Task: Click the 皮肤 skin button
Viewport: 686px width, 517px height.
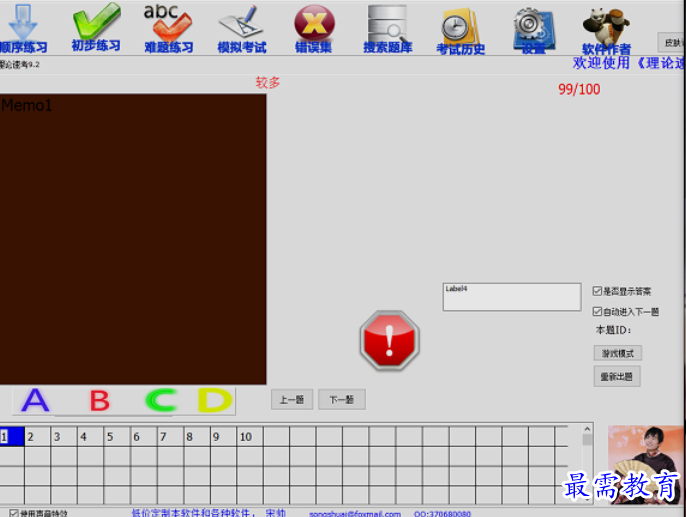Action: (672, 42)
